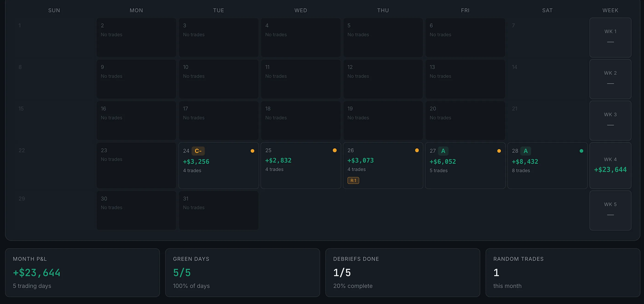This screenshot has height=304, width=644.
Task: Select the WK 1 weekly summary box
Action: [x=610, y=38]
